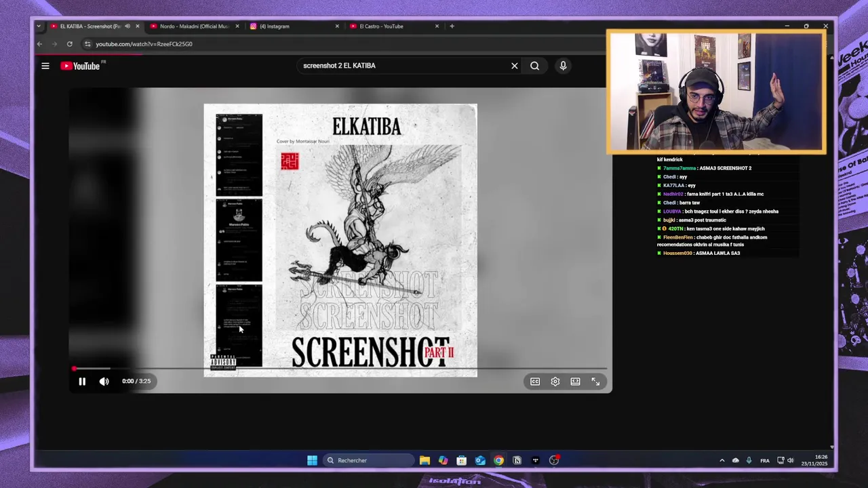Open the clock showing 16:26 23/11/2025
Screen dimensions: 868x488
[814, 460]
